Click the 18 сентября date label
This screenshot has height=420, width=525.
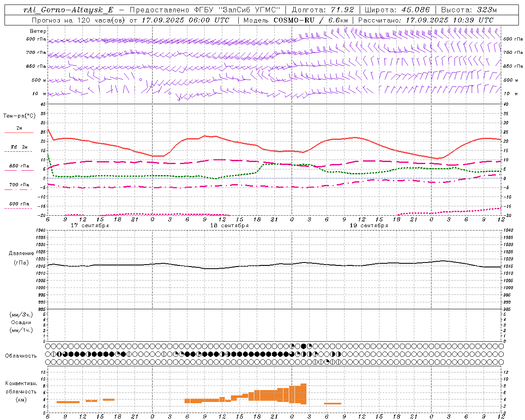pyautogui.click(x=229, y=226)
